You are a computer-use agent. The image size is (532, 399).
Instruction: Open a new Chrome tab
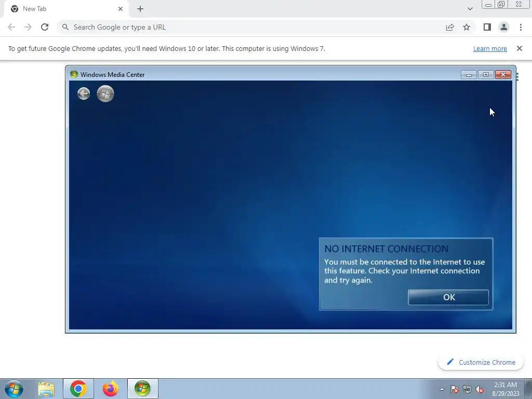[x=140, y=9]
